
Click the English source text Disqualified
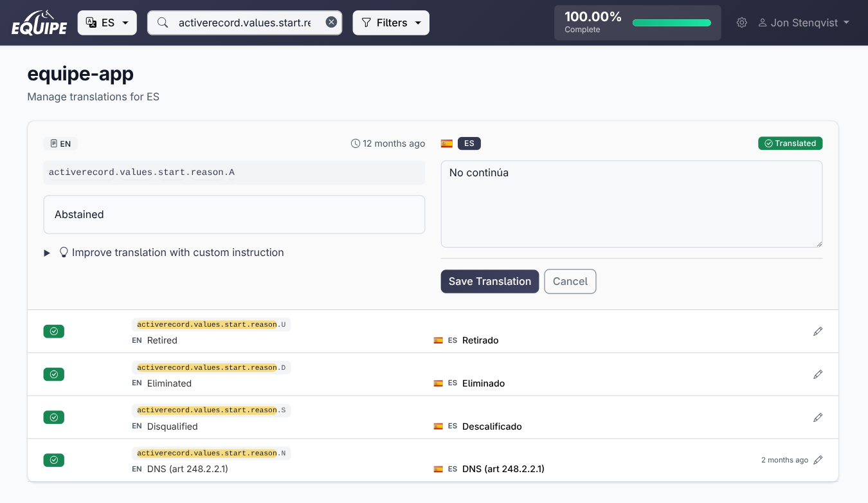point(172,426)
